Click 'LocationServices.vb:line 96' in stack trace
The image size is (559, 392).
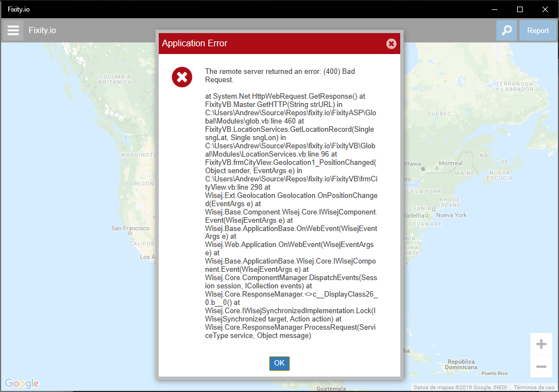[x=285, y=154]
